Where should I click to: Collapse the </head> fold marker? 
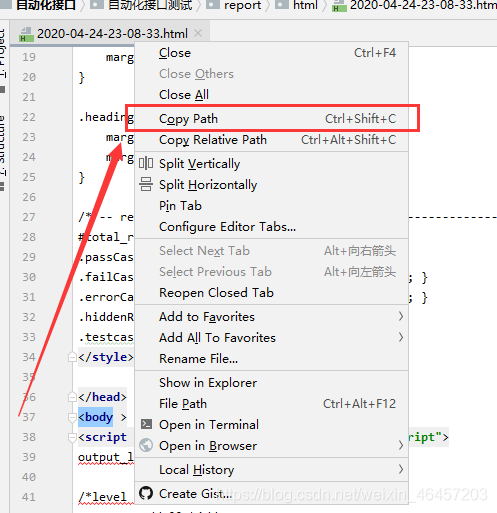[72, 397]
